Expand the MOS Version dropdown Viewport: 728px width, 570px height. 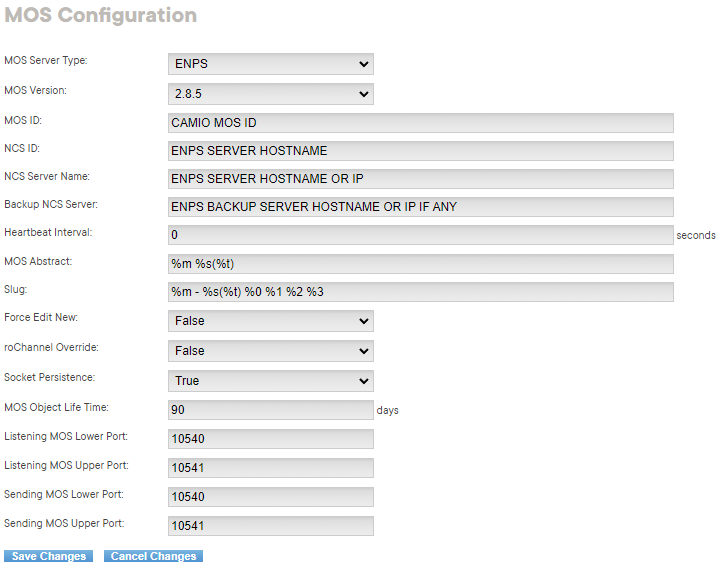(270, 94)
